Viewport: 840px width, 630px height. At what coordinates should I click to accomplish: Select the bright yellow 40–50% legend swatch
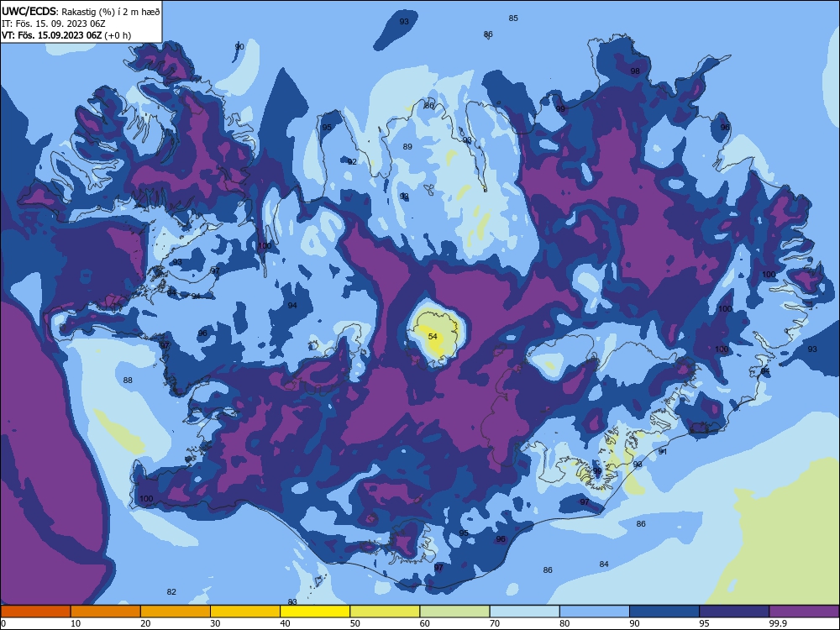[315, 612]
